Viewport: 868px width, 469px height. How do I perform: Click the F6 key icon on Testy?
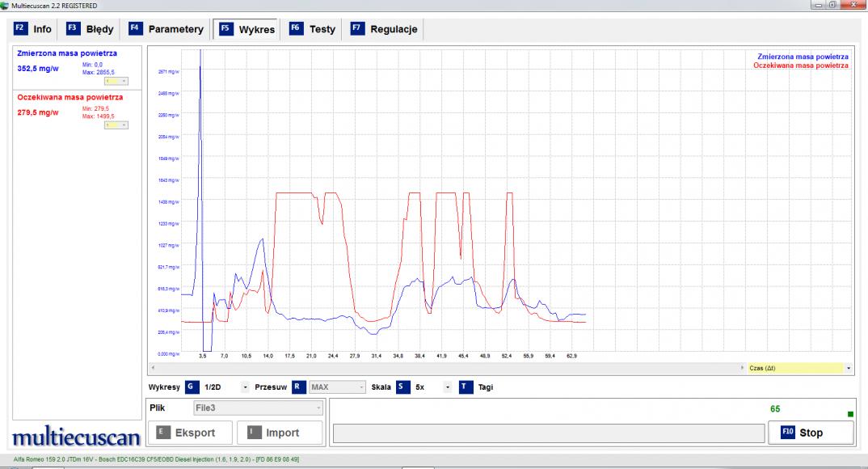point(296,29)
